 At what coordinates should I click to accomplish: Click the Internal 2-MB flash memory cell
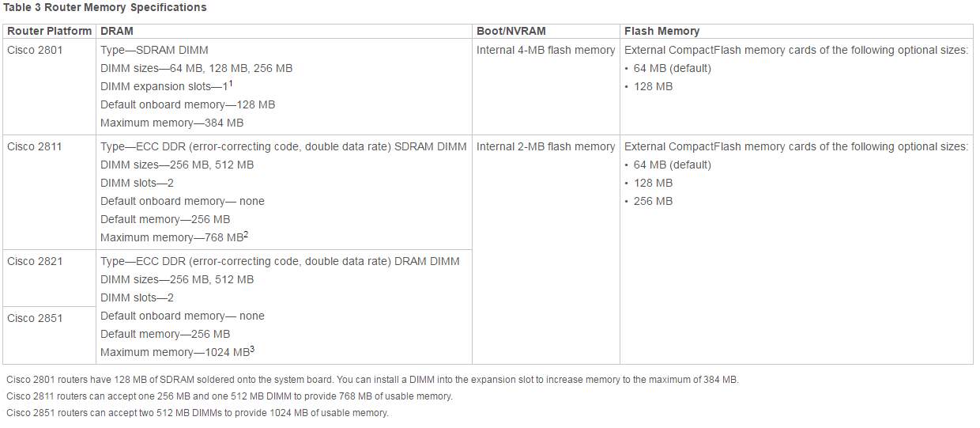(545, 146)
